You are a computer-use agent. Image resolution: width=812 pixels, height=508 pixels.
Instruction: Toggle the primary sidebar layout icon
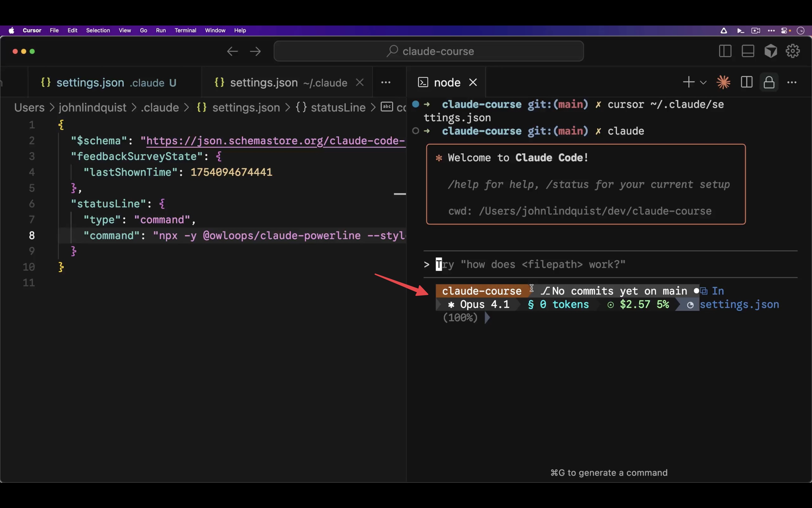726,51
